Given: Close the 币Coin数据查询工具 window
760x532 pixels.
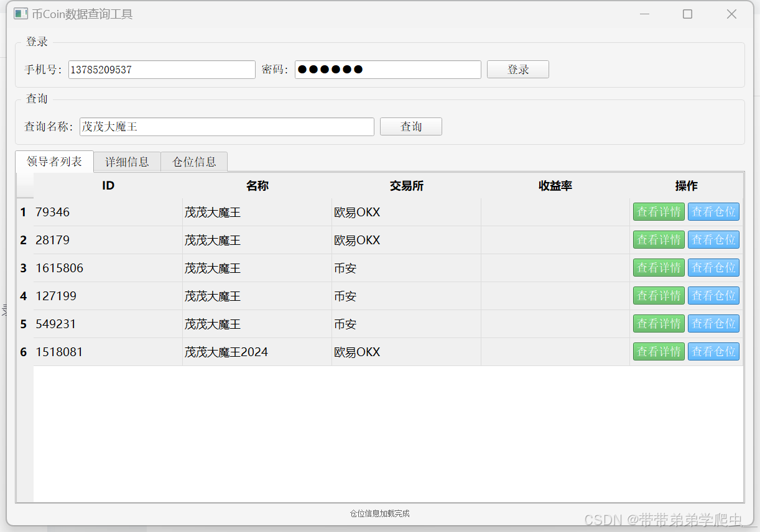Looking at the screenshot, I should [731, 14].
